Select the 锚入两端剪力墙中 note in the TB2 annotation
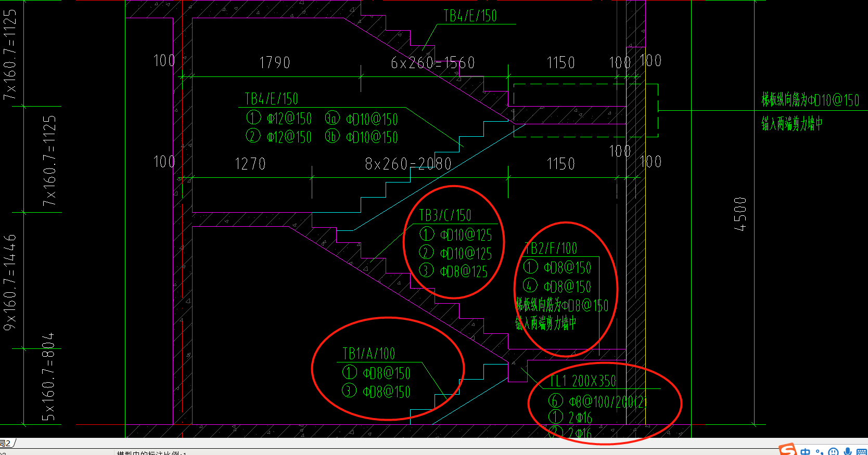This screenshot has width=868, height=455. (546, 323)
